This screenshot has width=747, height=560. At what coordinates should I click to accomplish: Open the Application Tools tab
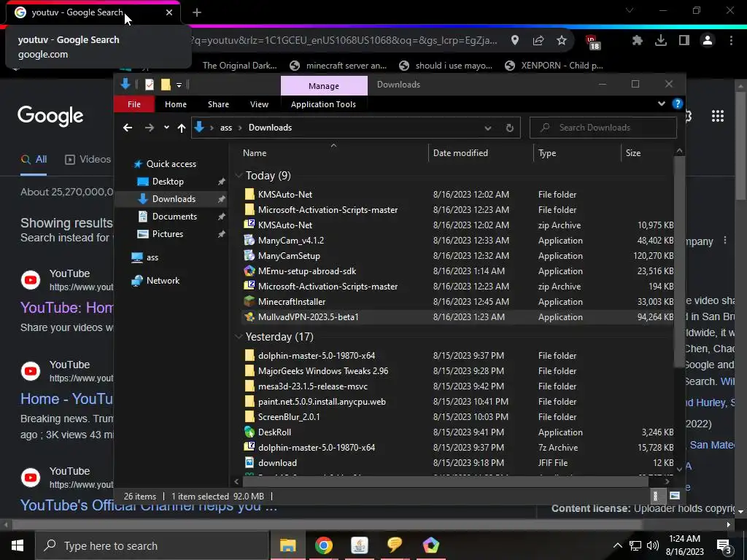pos(323,104)
